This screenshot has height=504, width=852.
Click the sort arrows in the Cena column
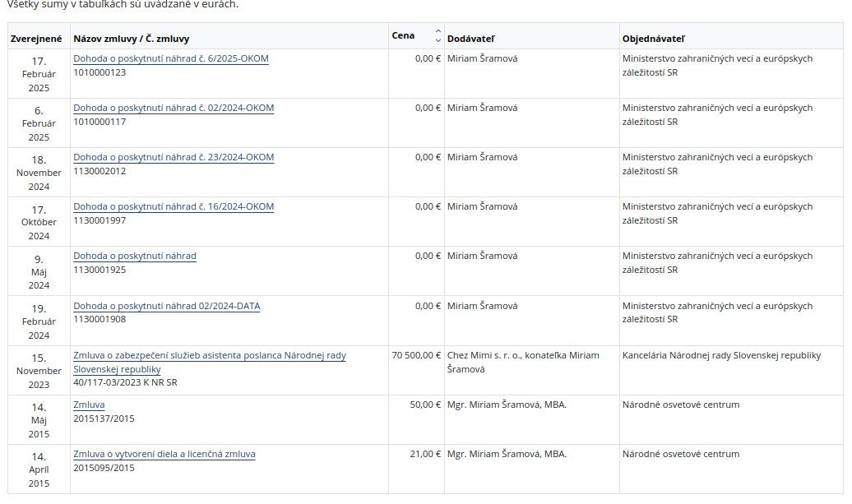(438, 36)
